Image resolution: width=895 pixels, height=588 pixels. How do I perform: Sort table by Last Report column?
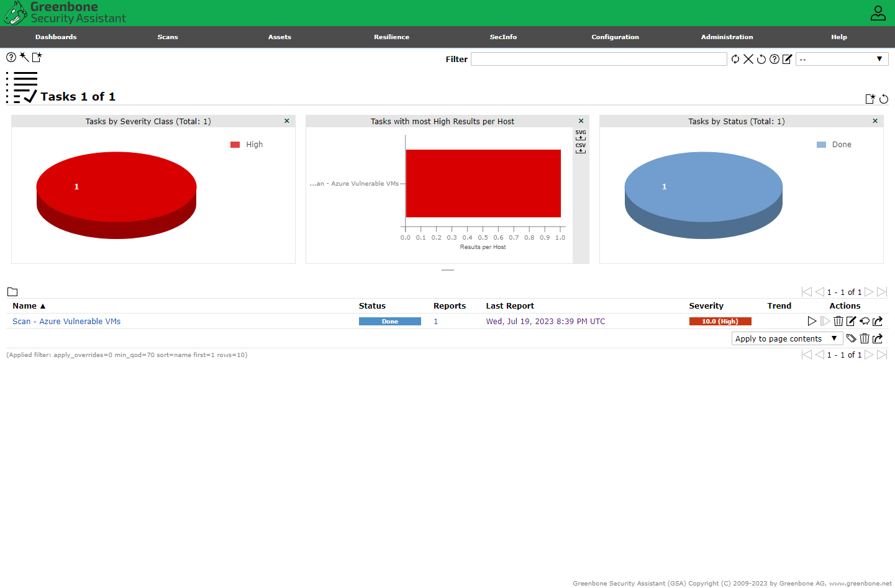[510, 305]
